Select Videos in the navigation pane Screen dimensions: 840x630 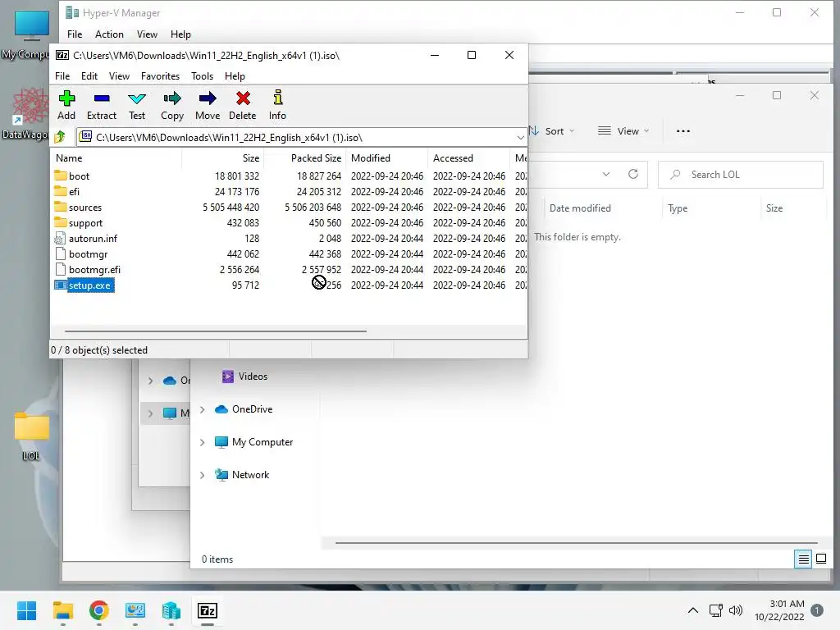(244, 377)
